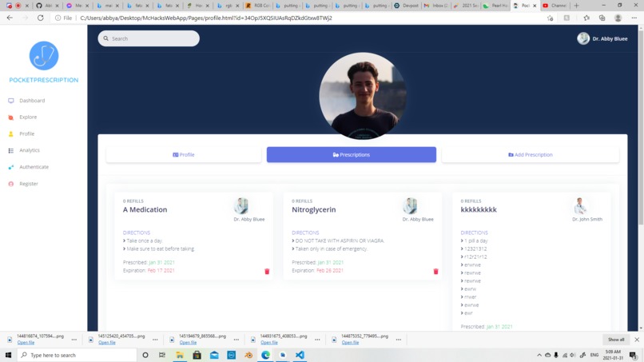Click the browser profile avatar icon

pos(618,18)
